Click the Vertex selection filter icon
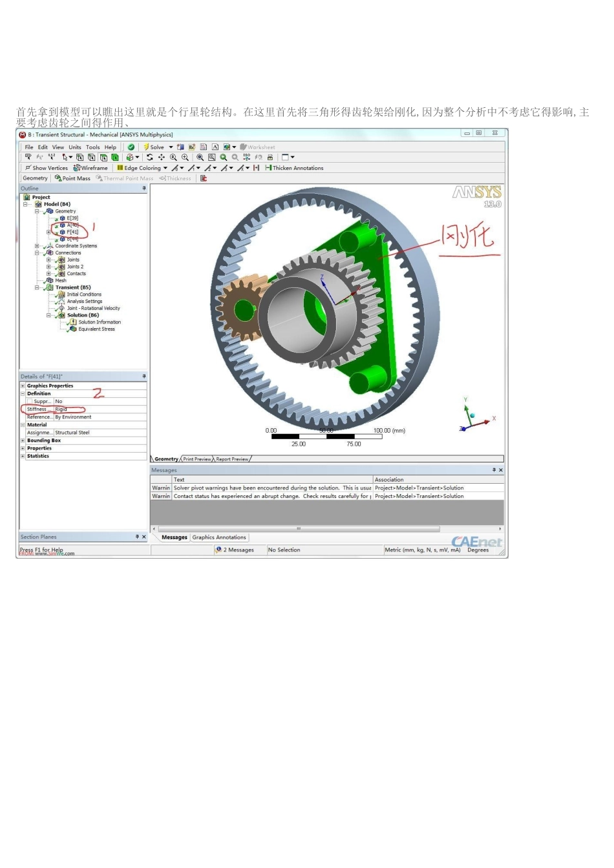 tap(80, 157)
